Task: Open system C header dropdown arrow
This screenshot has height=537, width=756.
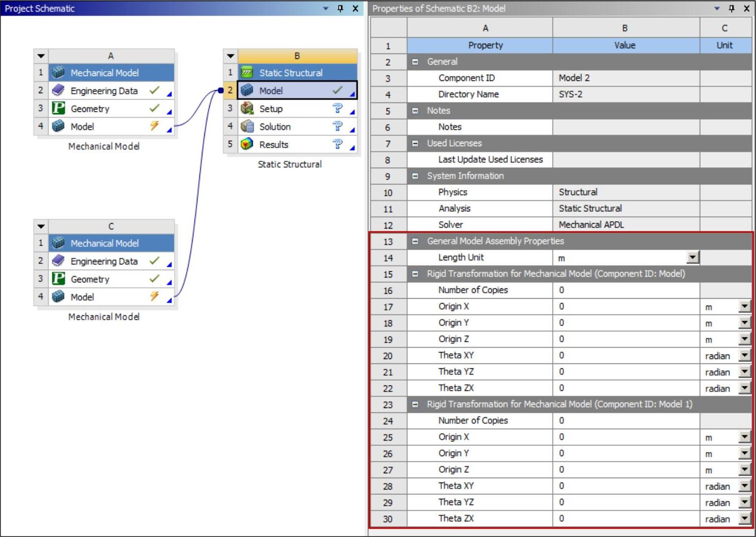Action: pyautogui.click(x=41, y=227)
